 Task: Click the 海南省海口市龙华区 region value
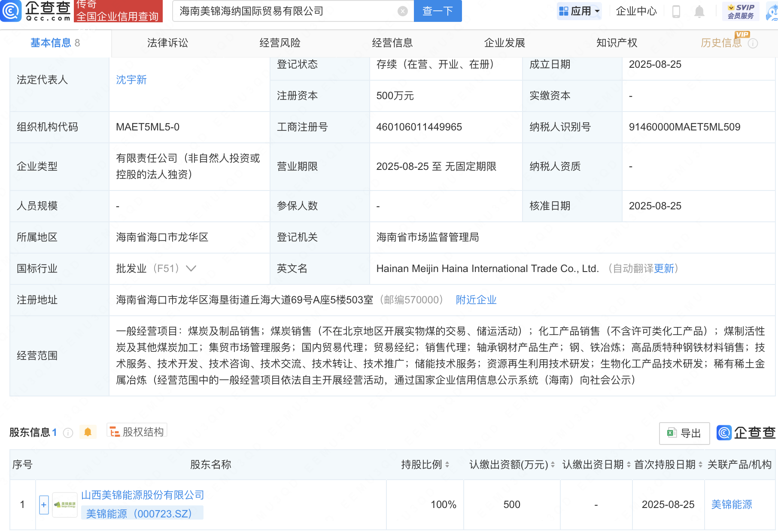click(x=162, y=237)
